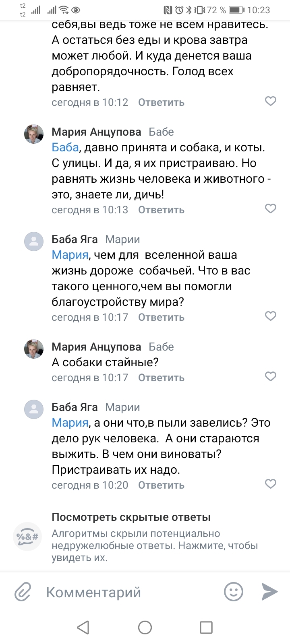This screenshot has width=290, height=644.
Task: Like Мария's comment posted at 10:13
Action: click(271, 208)
